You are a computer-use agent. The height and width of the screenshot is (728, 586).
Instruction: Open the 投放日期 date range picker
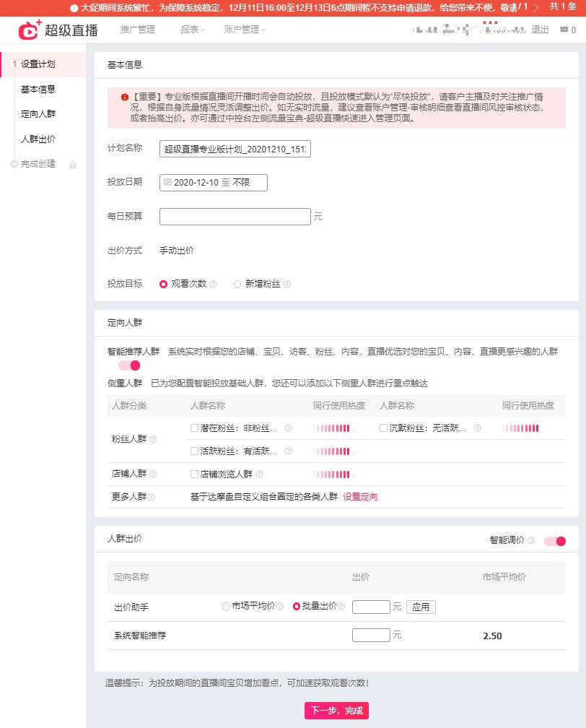214,183
